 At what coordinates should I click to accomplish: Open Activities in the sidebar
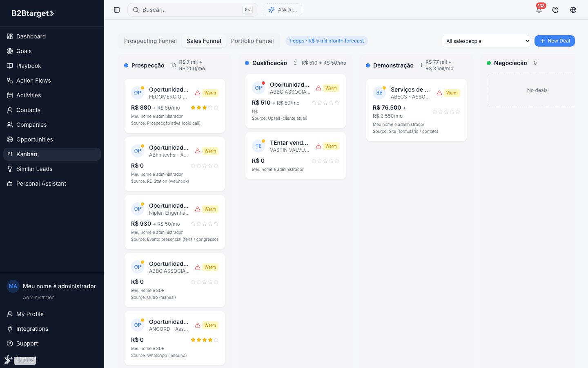[52, 95]
